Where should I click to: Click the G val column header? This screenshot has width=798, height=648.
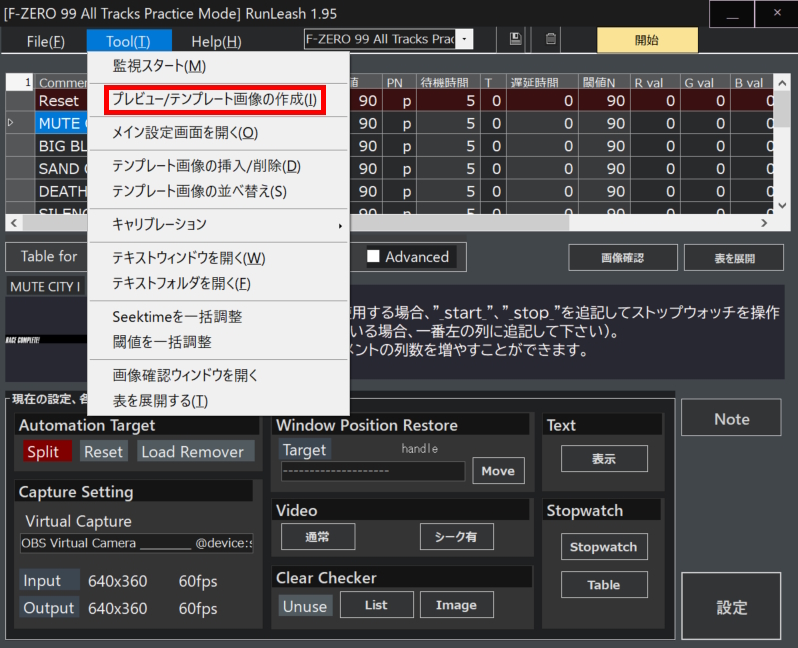[x=704, y=82]
